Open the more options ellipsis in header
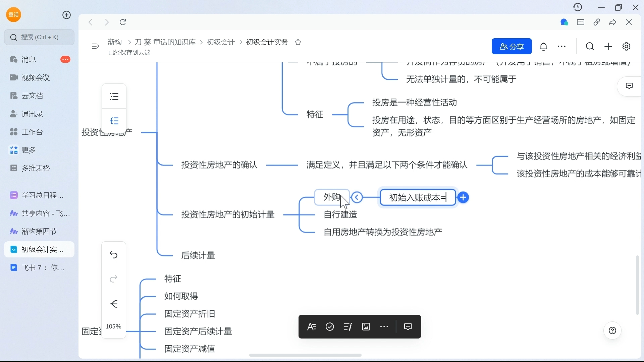The width and height of the screenshot is (644, 362). (562, 47)
